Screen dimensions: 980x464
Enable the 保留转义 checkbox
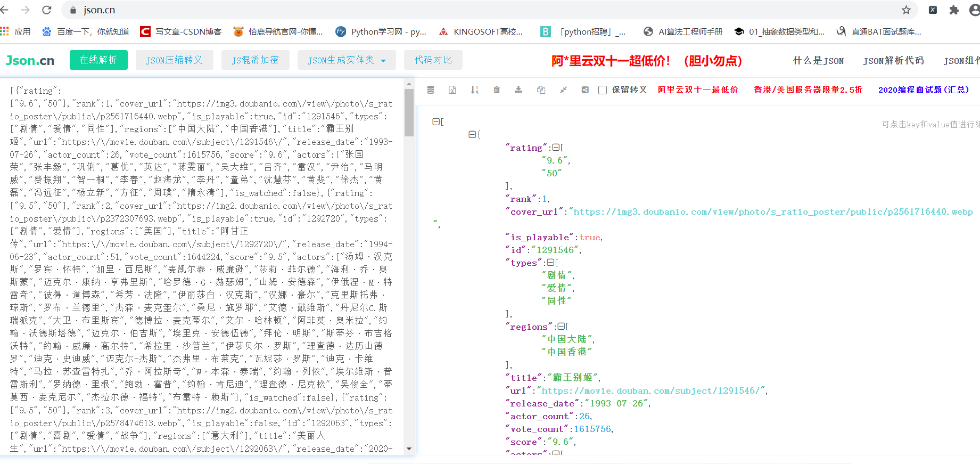[603, 90]
